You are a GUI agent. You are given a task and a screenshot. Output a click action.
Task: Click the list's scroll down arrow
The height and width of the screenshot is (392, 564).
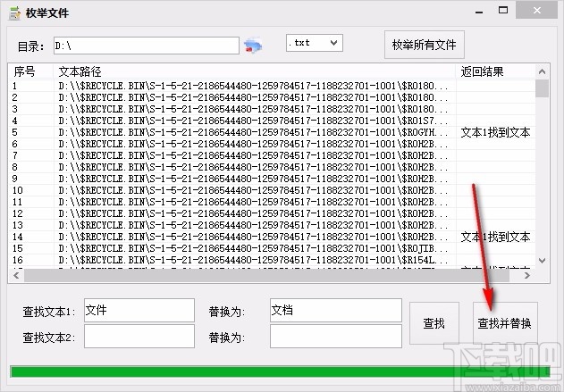542,261
